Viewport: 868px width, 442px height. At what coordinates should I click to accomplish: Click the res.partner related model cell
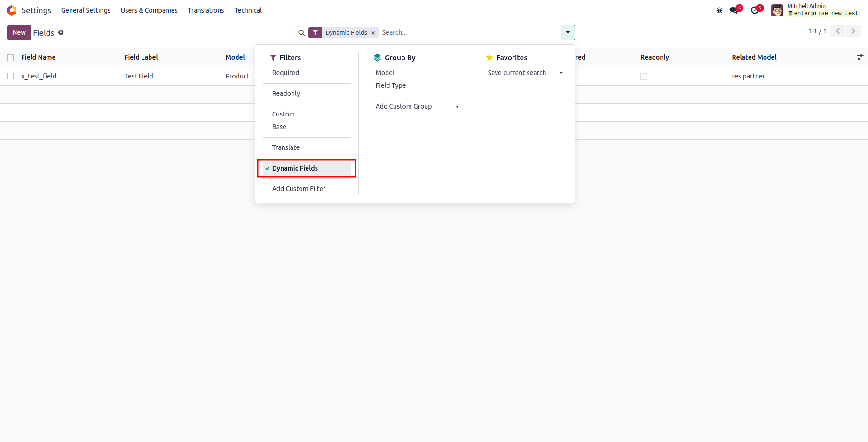point(748,76)
